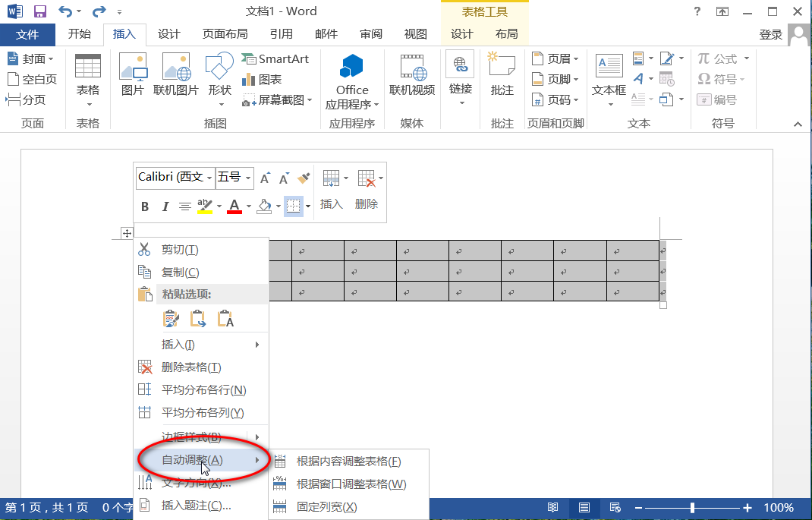The image size is (812, 520).
Task: Redo the last action
Action: click(99, 11)
